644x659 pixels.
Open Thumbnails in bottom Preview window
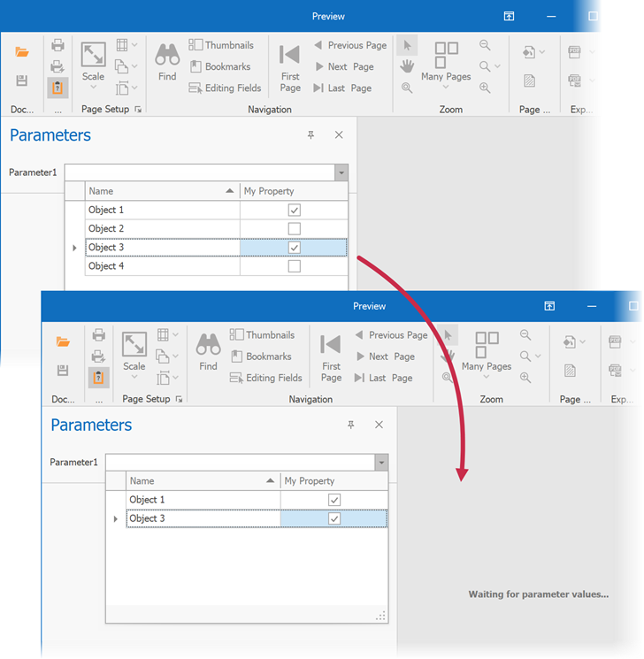pyautogui.click(x=263, y=335)
